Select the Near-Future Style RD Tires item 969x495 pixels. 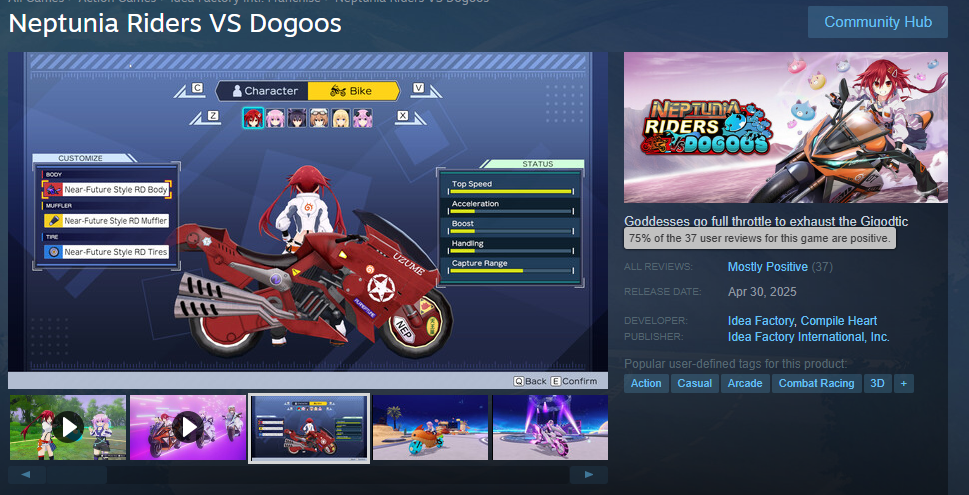pyautogui.click(x=106, y=252)
